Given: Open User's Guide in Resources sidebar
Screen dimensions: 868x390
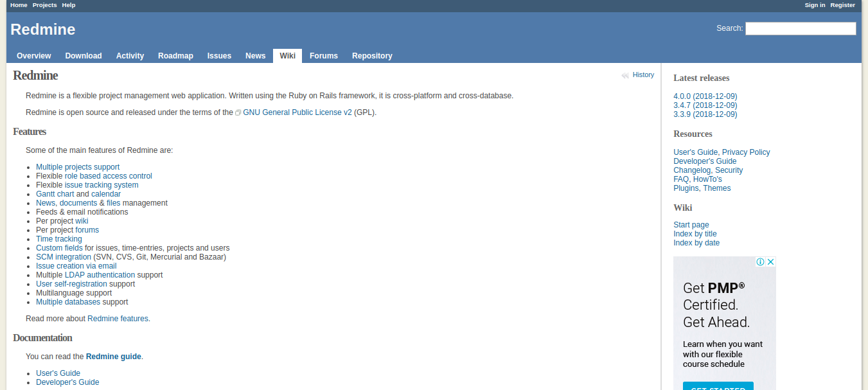Looking at the screenshot, I should tap(695, 152).
